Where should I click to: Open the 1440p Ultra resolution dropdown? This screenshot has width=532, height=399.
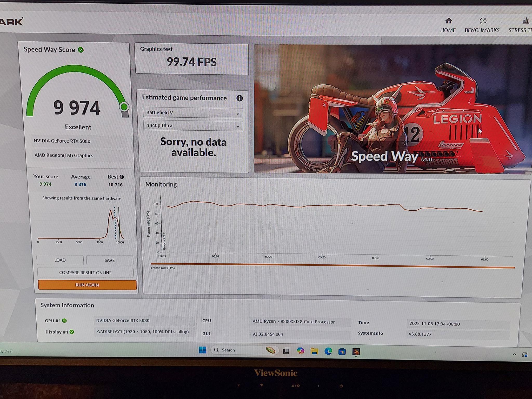click(x=193, y=126)
